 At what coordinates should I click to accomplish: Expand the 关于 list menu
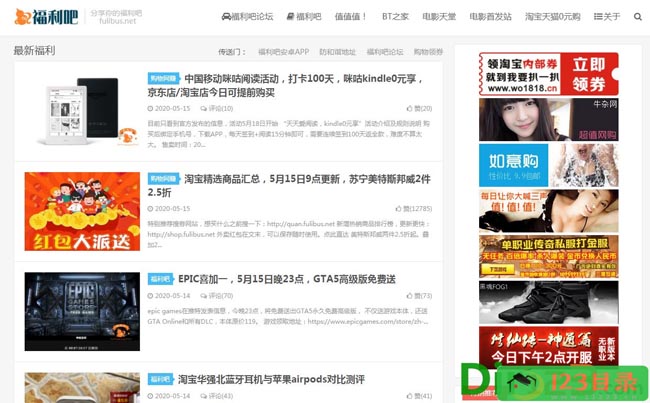607,17
